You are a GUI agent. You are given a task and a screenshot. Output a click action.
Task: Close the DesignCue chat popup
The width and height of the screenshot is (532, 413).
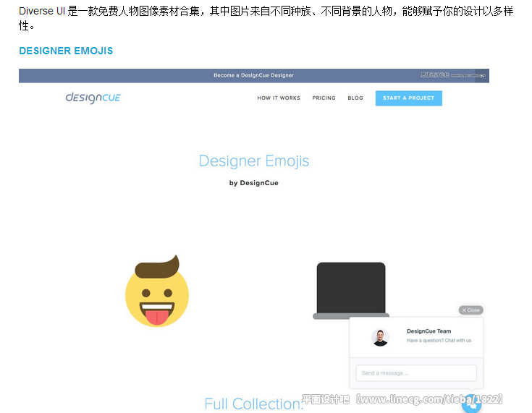point(471,310)
